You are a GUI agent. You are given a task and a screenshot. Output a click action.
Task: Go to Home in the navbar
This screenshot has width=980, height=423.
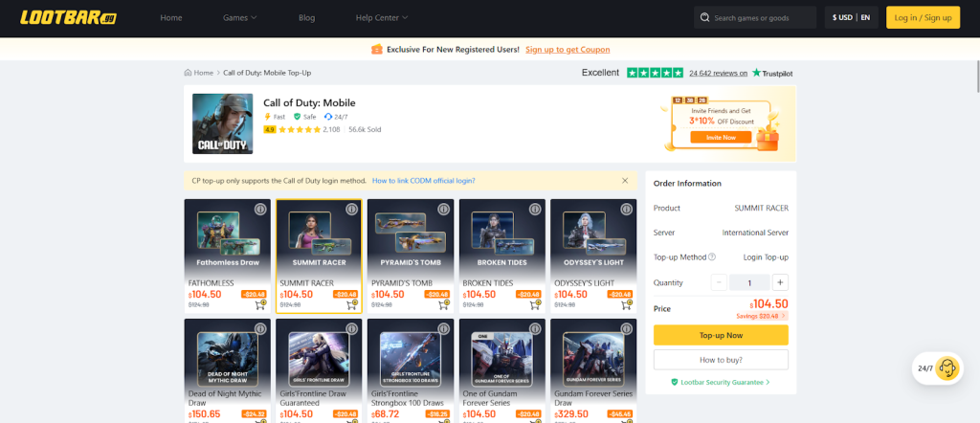[x=170, y=17]
